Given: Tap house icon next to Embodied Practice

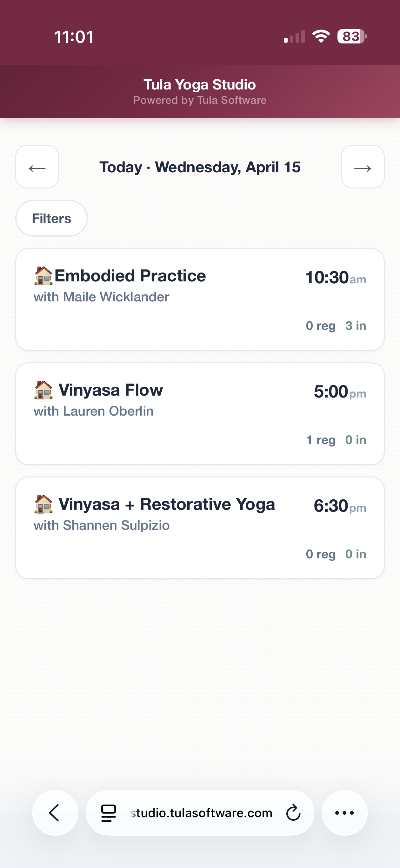Looking at the screenshot, I should point(43,276).
